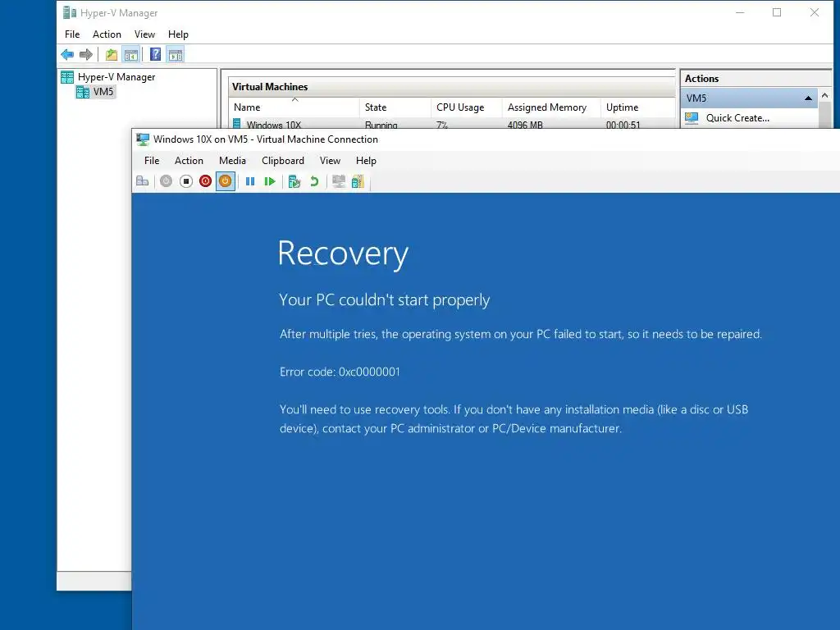Sort by CPU Usage column header

pyautogui.click(x=467, y=107)
